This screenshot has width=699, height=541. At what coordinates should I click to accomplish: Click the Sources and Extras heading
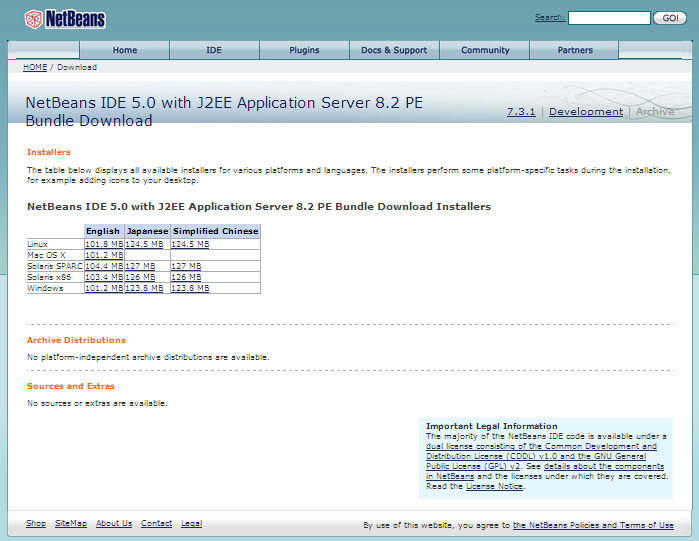[71, 386]
